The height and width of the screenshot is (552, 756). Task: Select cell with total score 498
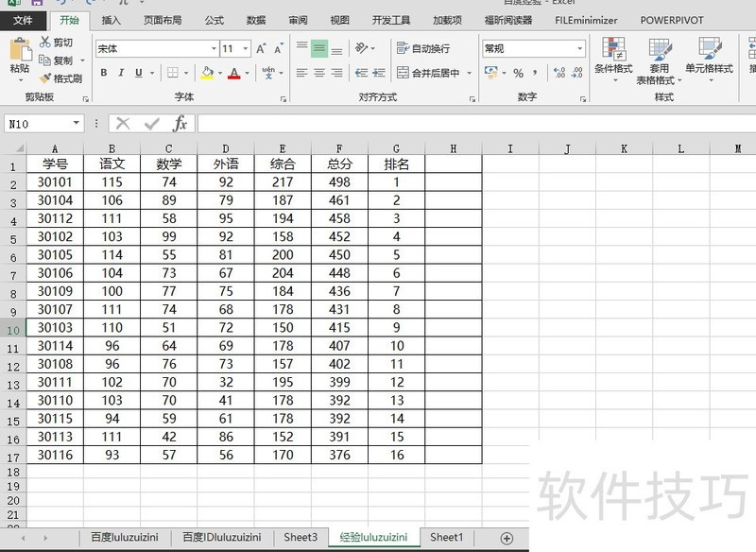click(339, 182)
